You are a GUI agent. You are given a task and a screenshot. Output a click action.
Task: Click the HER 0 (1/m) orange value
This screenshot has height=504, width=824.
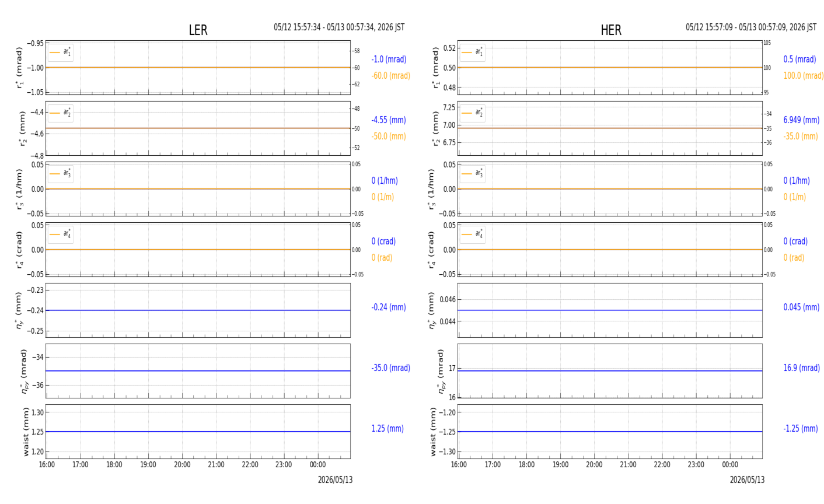click(795, 197)
